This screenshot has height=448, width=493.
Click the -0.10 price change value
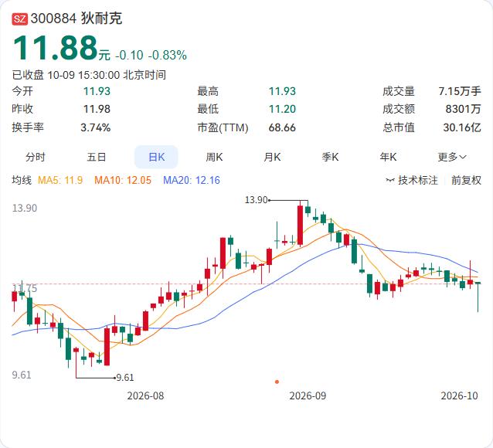pyautogui.click(x=129, y=56)
